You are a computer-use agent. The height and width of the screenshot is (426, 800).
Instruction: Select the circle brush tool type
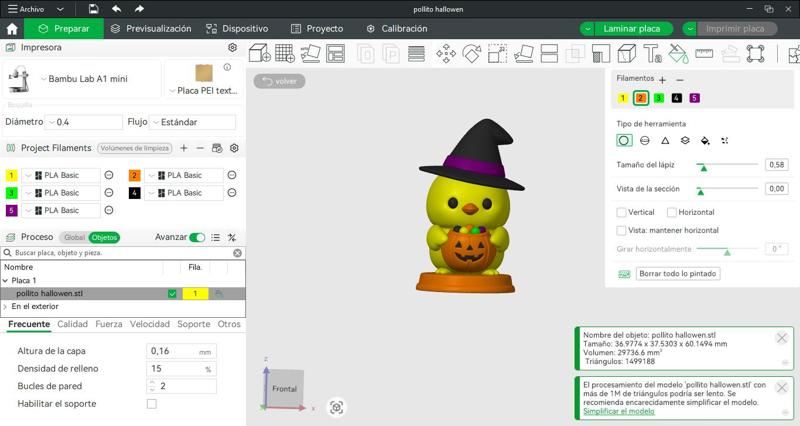click(624, 140)
